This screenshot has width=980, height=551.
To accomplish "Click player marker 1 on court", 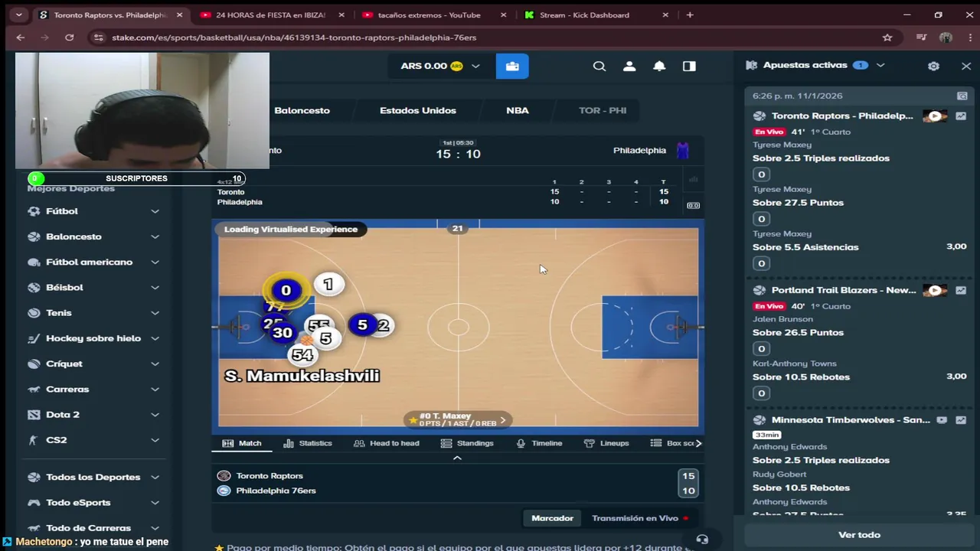I will pos(328,285).
